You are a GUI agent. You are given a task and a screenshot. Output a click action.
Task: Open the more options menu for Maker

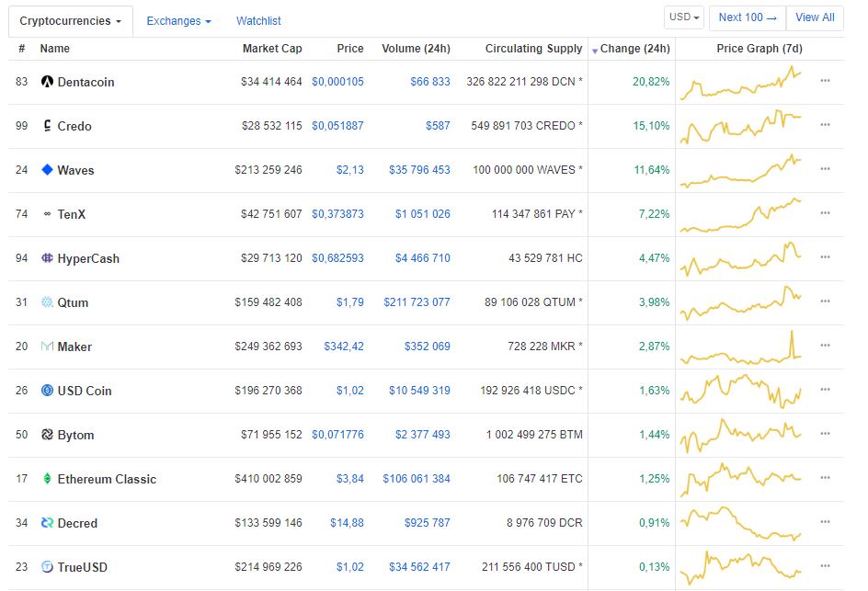[825, 346]
